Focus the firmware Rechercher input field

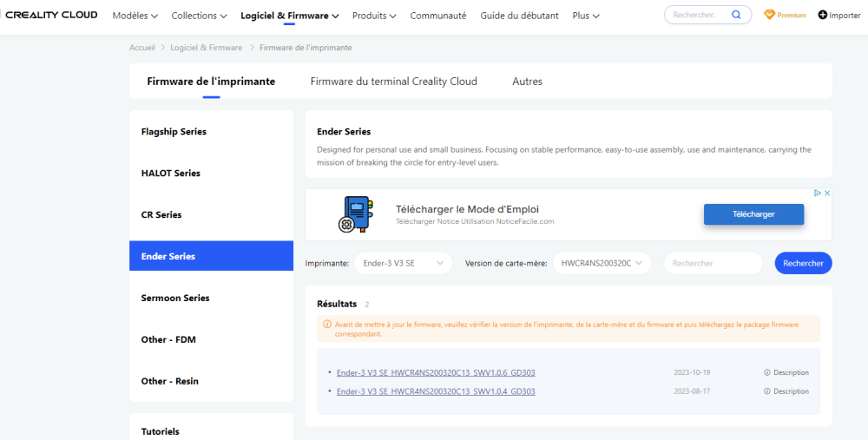pyautogui.click(x=713, y=264)
